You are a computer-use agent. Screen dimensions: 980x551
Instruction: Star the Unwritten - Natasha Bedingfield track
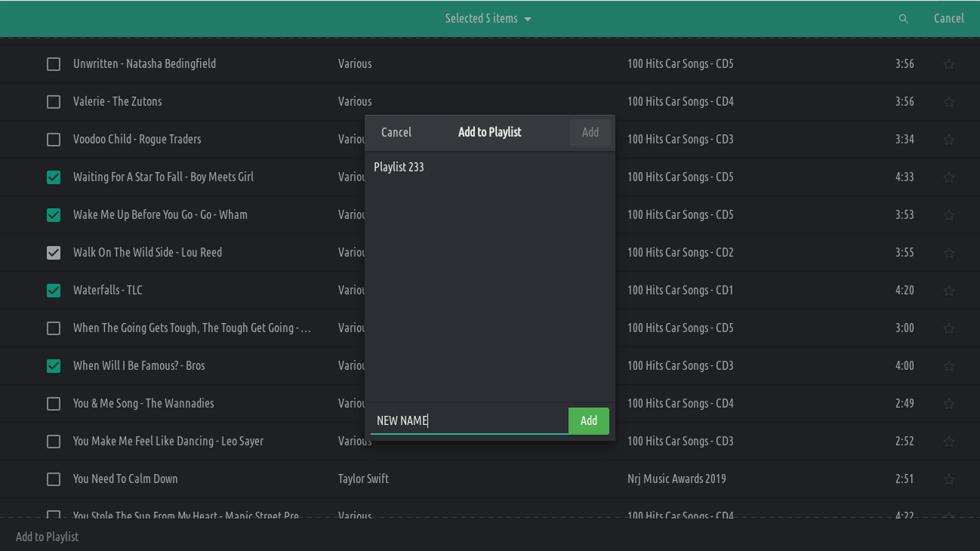click(949, 64)
